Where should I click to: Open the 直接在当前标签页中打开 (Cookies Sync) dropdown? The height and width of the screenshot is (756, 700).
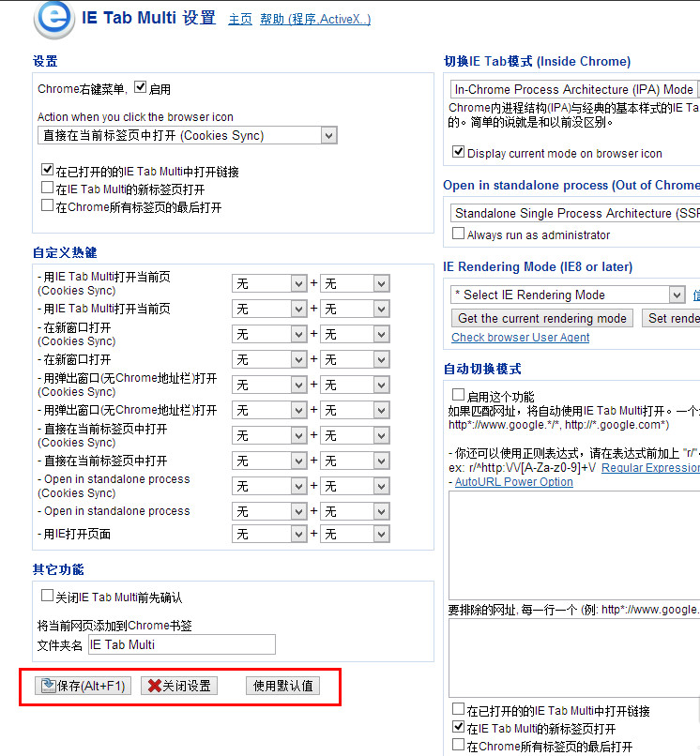(x=188, y=136)
